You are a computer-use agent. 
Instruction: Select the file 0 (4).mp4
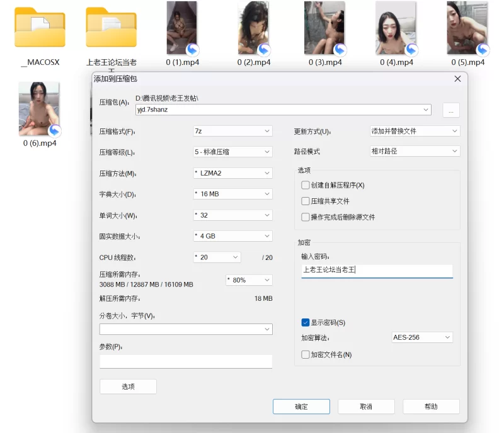pyautogui.click(x=396, y=28)
